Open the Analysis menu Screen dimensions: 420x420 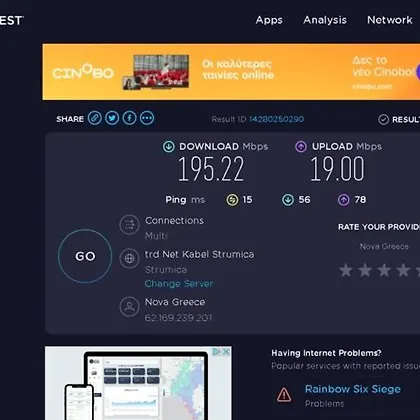coord(325,20)
